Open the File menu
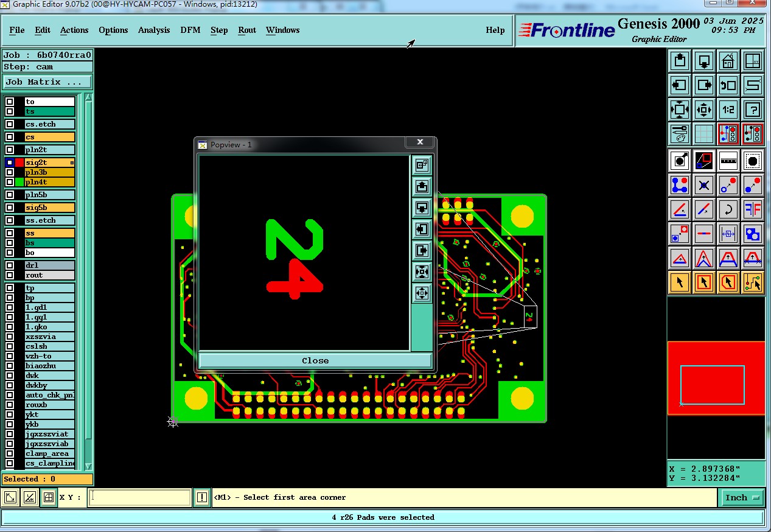771x532 pixels. 17,30
